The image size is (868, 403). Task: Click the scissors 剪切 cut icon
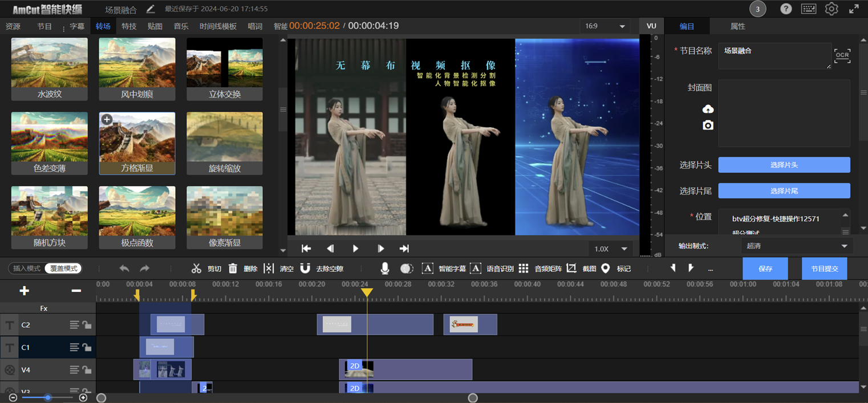pos(196,268)
